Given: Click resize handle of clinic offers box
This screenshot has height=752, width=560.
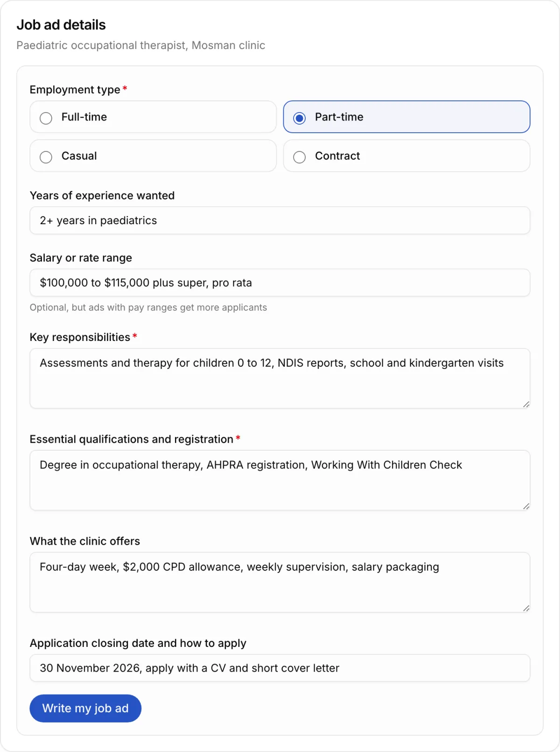Looking at the screenshot, I should click(526, 608).
